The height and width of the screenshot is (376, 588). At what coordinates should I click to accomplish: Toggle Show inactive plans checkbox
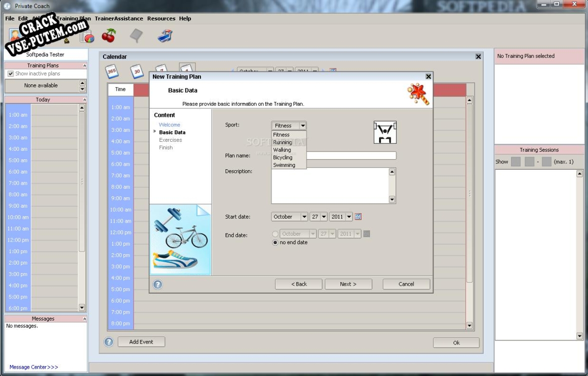[10, 74]
